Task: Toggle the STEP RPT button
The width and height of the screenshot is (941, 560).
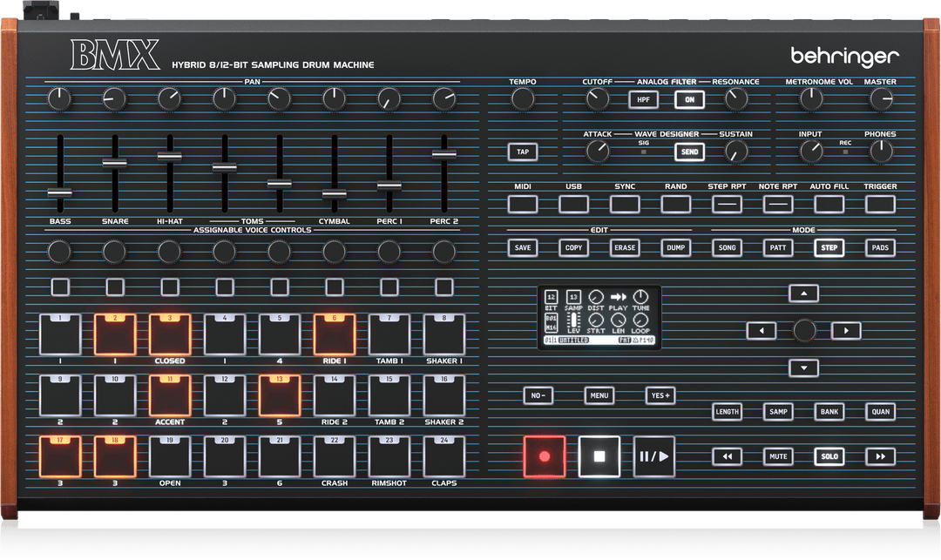Action: [727, 205]
